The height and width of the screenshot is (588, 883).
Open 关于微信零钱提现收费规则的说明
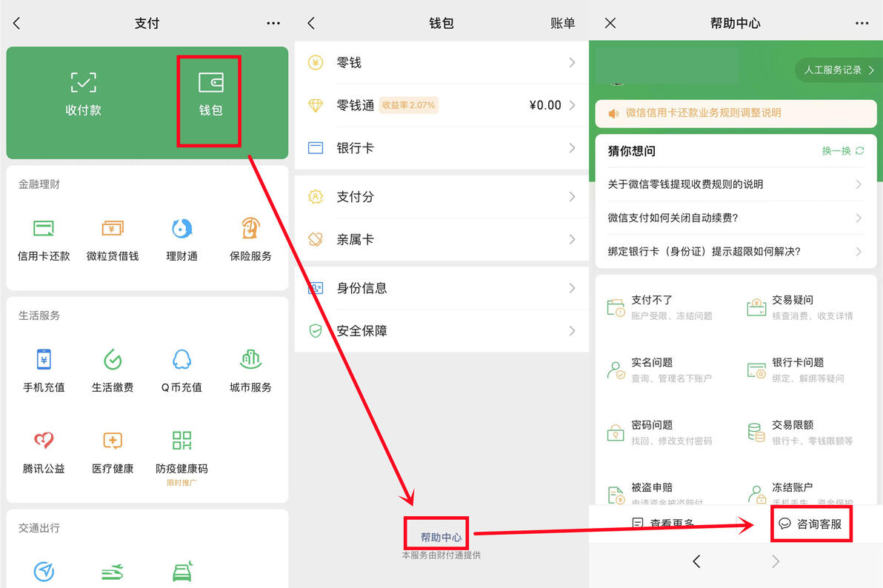click(x=736, y=184)
